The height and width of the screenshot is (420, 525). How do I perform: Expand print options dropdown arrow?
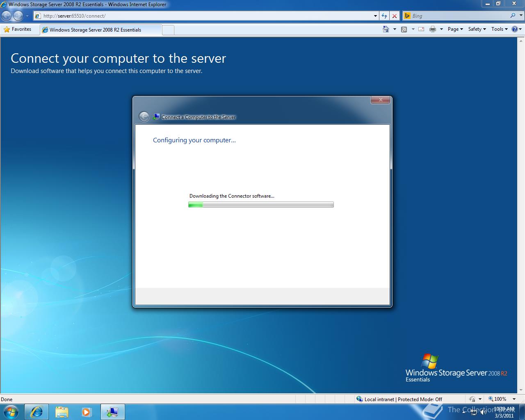(x=441, y=29)
